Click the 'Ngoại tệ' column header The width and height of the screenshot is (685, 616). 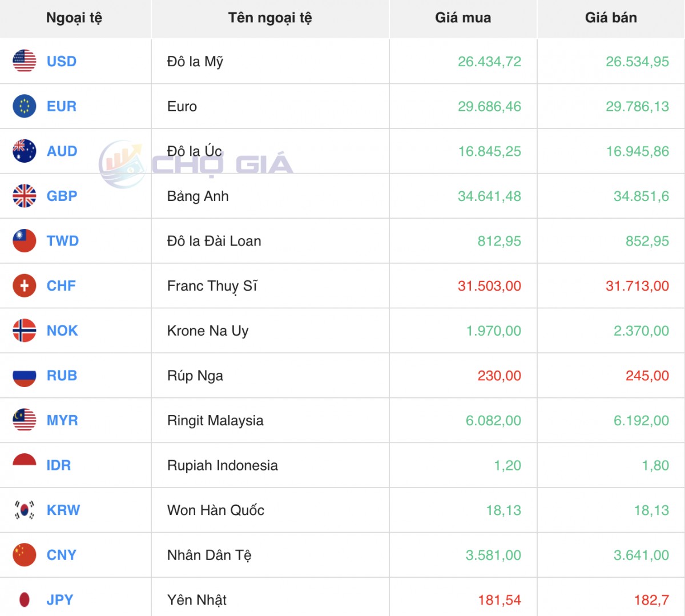[74, 18]
